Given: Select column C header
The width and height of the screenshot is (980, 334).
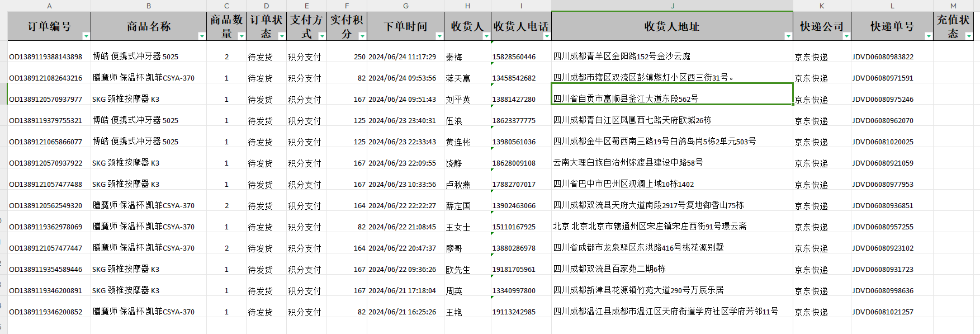Looking at the screenshot, I should [x=226, y=6].
